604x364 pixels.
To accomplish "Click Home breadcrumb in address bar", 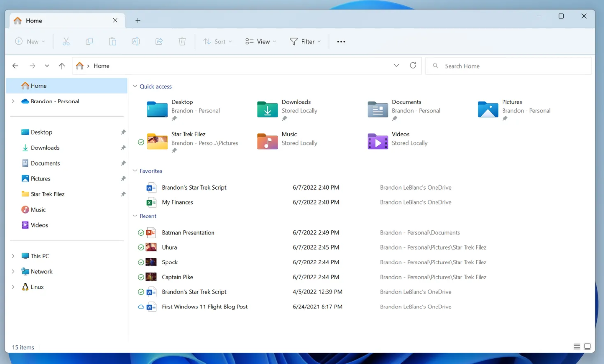I will [x=101, y=66].
